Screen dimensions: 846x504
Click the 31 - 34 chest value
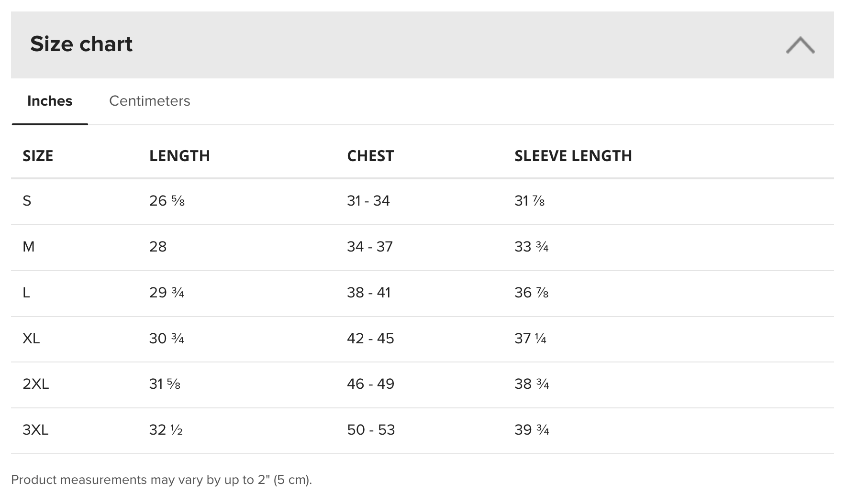tap(368, 201)
